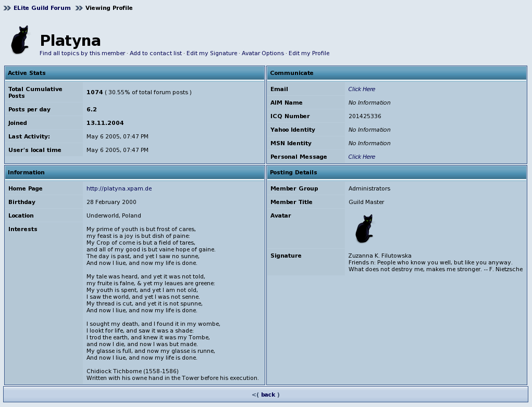Open Edit my Signature link

(x=212, y=53)
